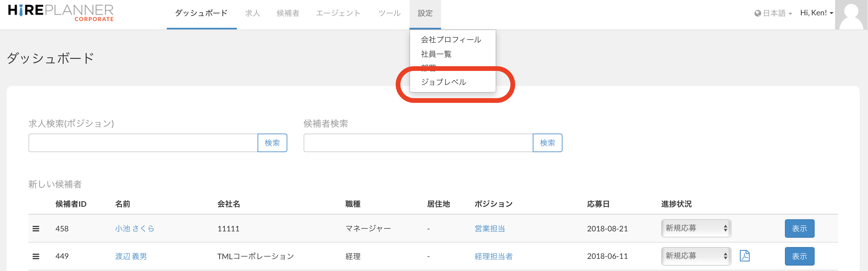Select 社員一覧 from the settings menu
The height and width of the screenshot is (271, 868).
tap(436, 54)
